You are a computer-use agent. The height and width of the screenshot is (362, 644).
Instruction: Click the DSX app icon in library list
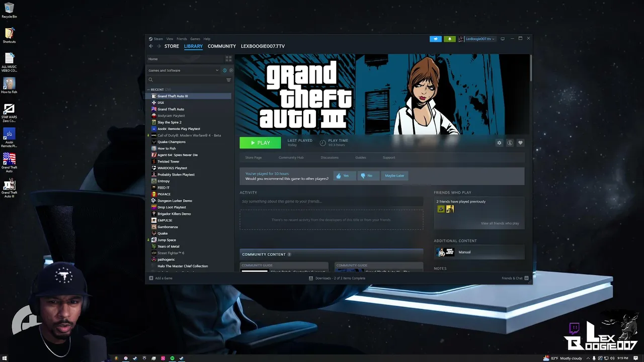click(x=154, y=103)
